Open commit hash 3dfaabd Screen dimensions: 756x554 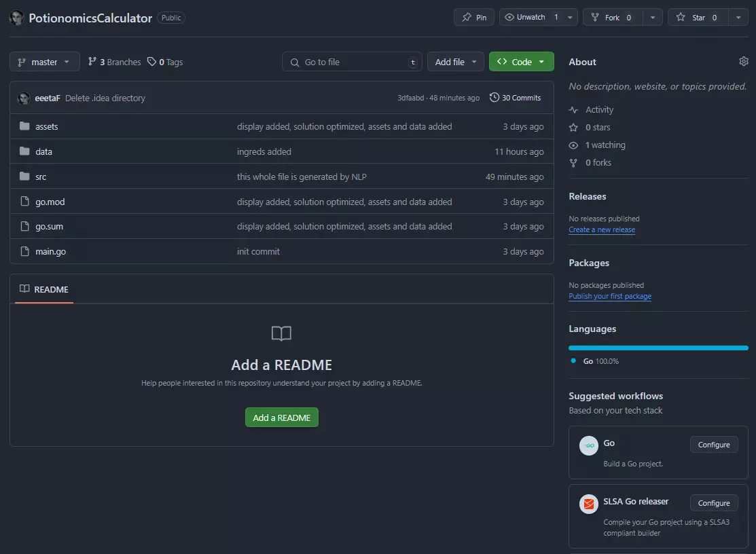(x=410, y=98)
